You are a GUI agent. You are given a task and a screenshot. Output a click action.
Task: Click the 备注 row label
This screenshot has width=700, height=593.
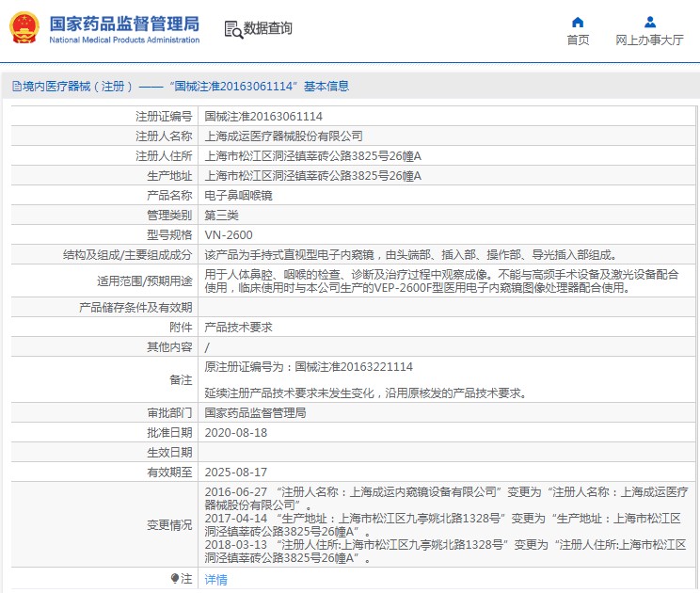pos(181,380)
